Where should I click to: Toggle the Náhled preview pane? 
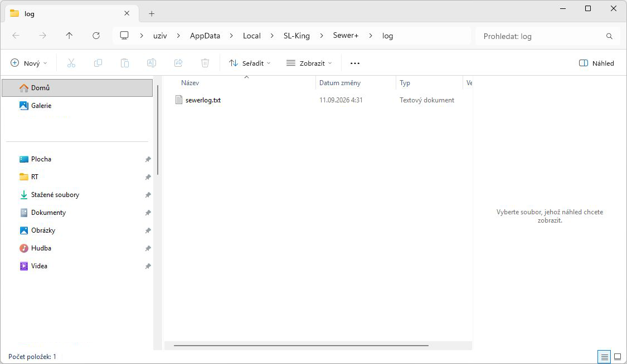(x=596, y=63)
